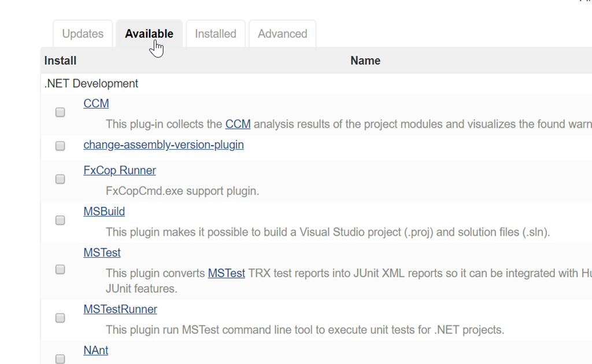Check the NAnt plugin checkbox

click(x=60, y=359)
